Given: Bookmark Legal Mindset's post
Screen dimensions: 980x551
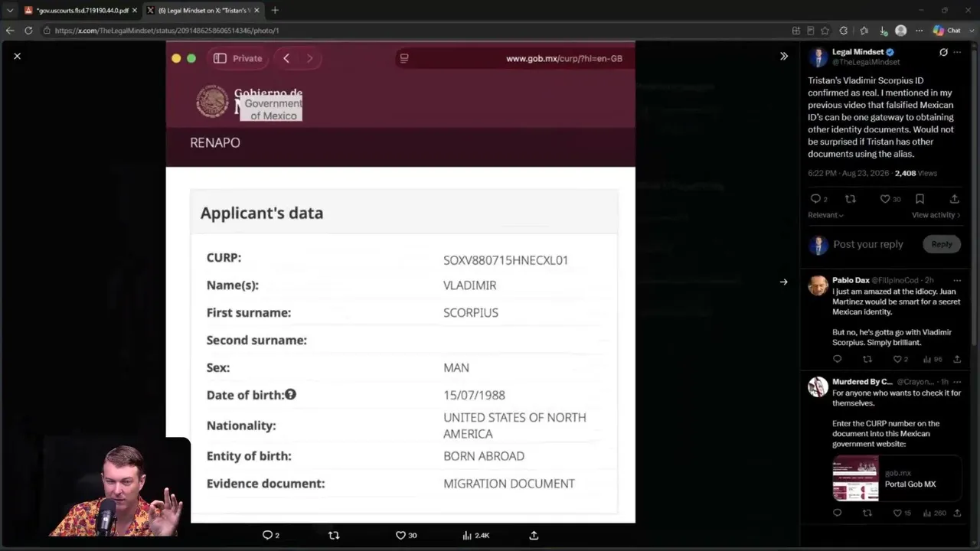Looking at the screenshot, I should (x=920, y=199).
